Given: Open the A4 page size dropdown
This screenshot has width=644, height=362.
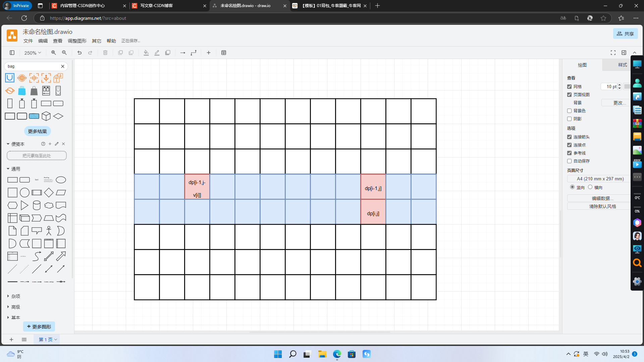Looking at the screenshot, I should pyautogui.click(x=600, y=179).
